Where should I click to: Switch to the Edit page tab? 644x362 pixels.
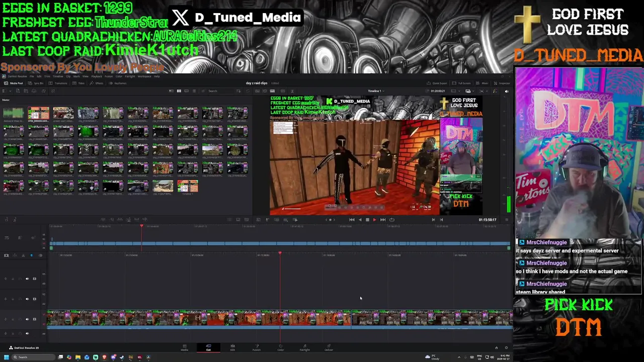point(232,347)
